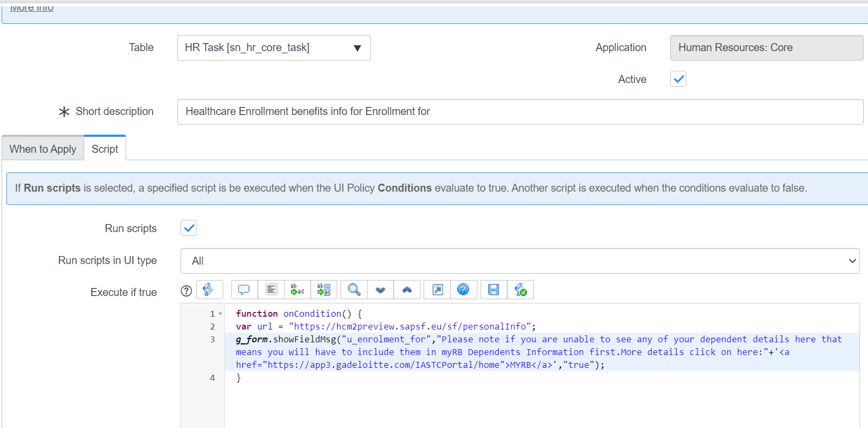Click the script syntax check icon
Image resolution: width=868 pixels, height=428 pixels.
pos(521,290)
